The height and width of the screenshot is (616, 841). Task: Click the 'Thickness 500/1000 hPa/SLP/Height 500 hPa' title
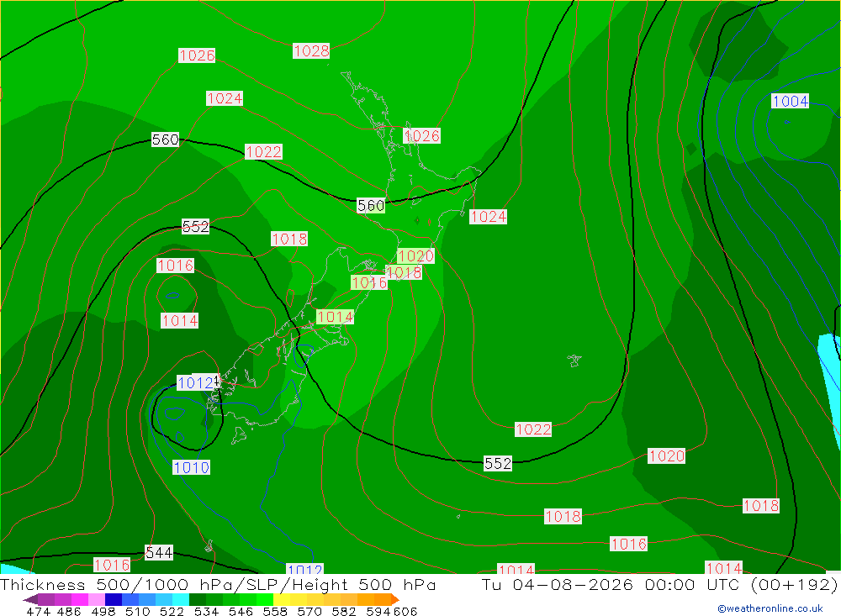218,584
